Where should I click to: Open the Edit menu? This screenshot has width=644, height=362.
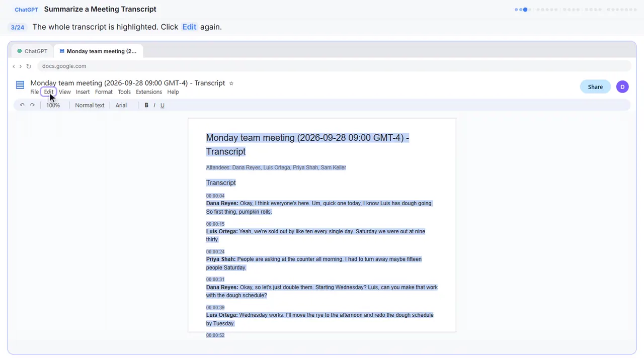[48, 92]
